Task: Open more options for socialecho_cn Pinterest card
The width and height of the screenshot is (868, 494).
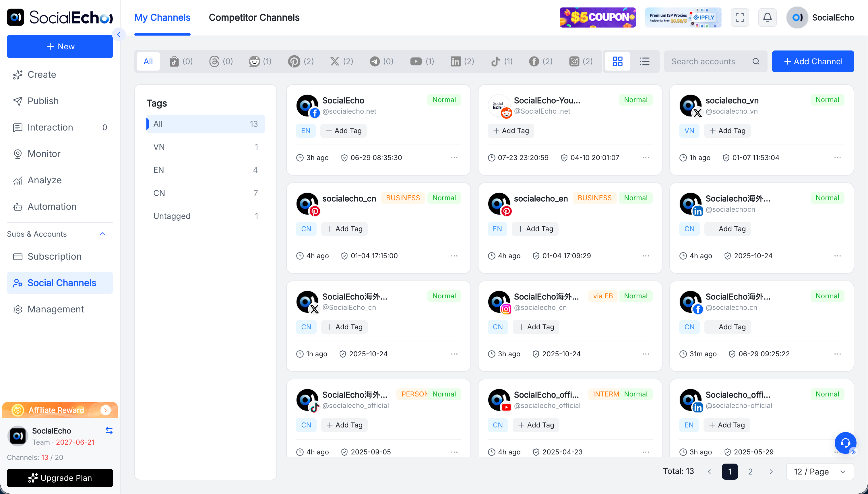Action: pos(454,256)
